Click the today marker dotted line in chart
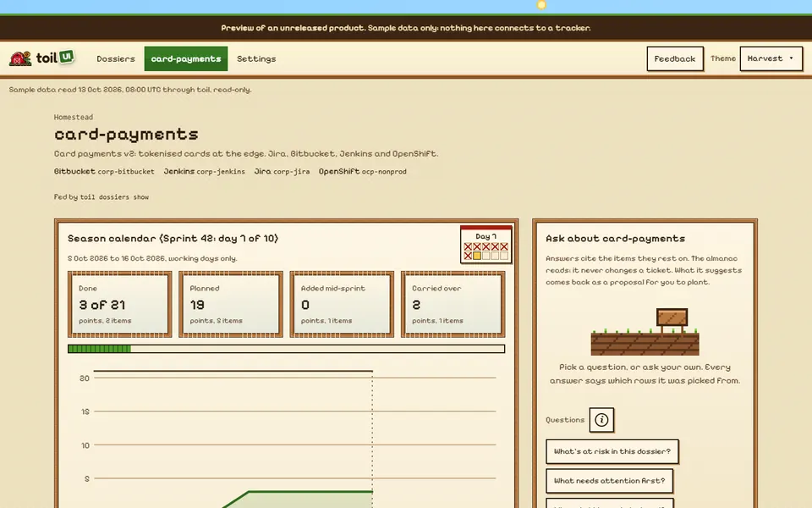The height and width of the screenshot is (508, 812). click(372, 438)
